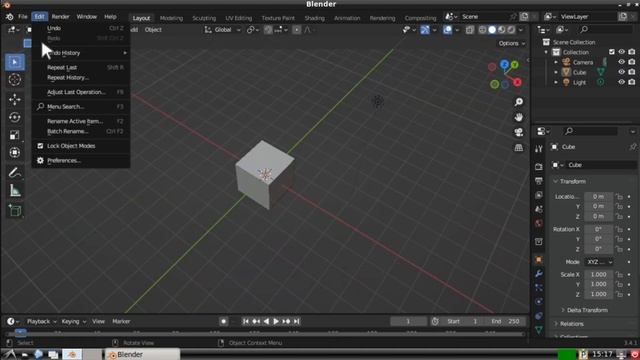Select the Select Box tool
Screen dimensions: 640x360
[x=15, y=62]
